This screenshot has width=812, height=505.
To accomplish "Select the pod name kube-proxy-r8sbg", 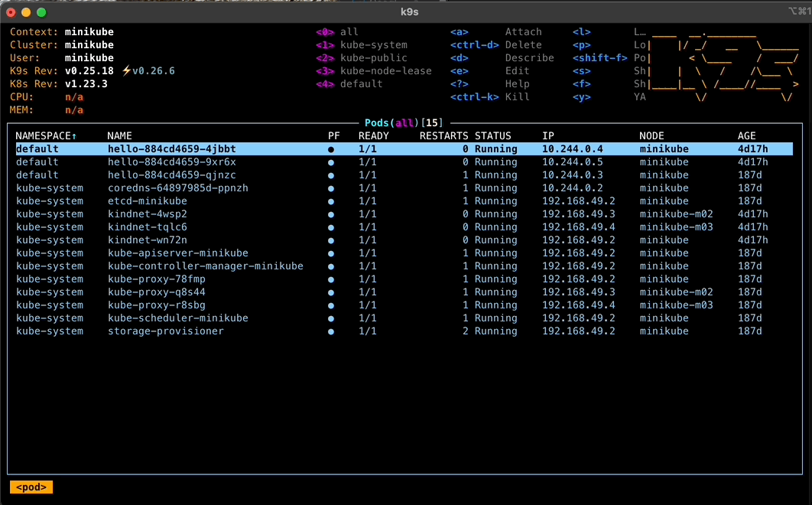I will [x=157, y=305].
